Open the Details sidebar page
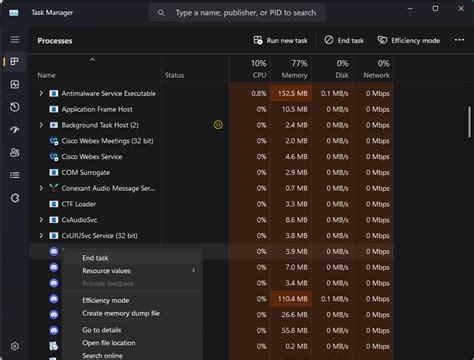Image resolution: width=474 pixels, height=360 pixels. pos(15,175)
